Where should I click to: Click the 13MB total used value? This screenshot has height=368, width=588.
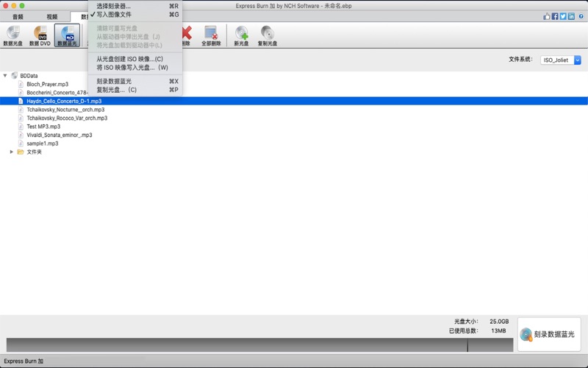point(498,330)
